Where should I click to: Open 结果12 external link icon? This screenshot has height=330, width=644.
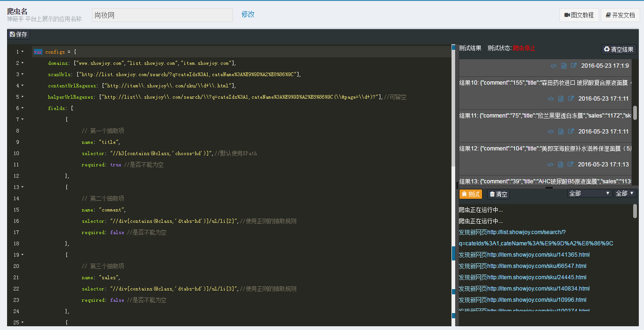(x=571, y=165)
